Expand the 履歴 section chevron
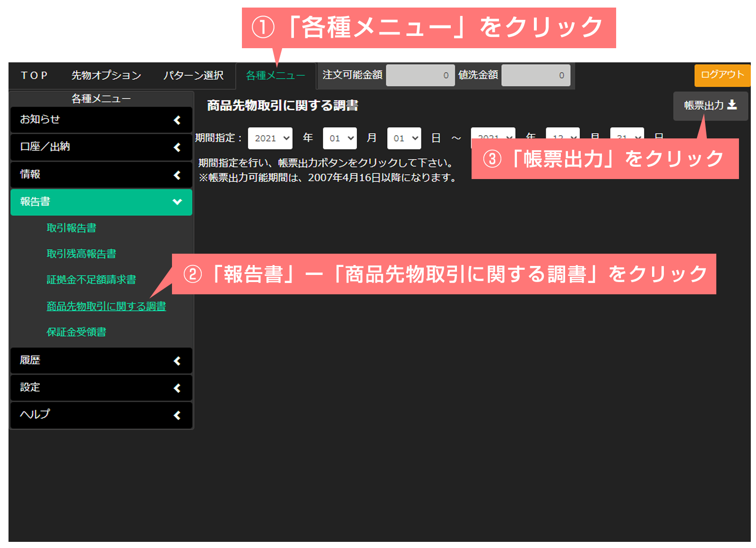Image resolution: width=756 pixels, height=548 pixels. tap(177, 361)
